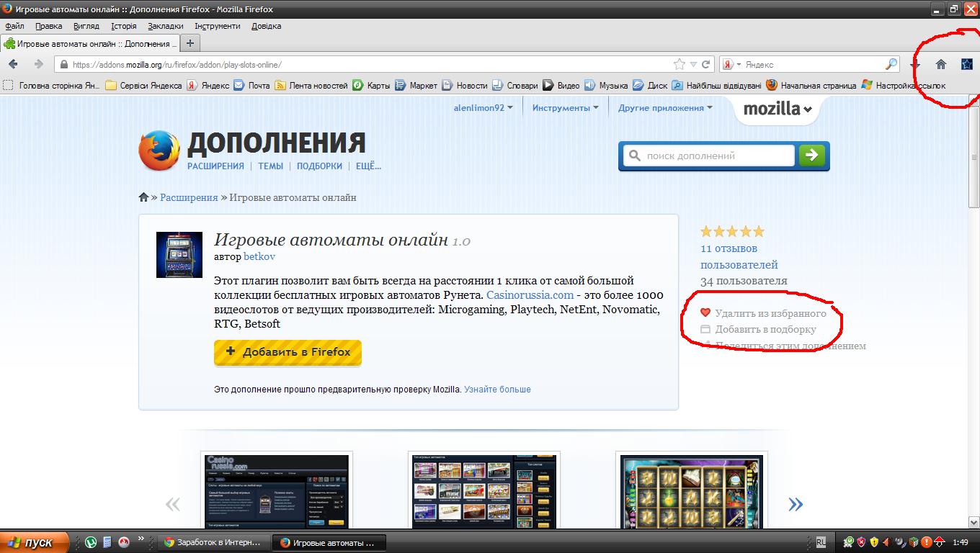The width and height of the screenshot is (980, 553).
Task: Open the Начальная страница bookmark
Action: click(x=811, y=85)
